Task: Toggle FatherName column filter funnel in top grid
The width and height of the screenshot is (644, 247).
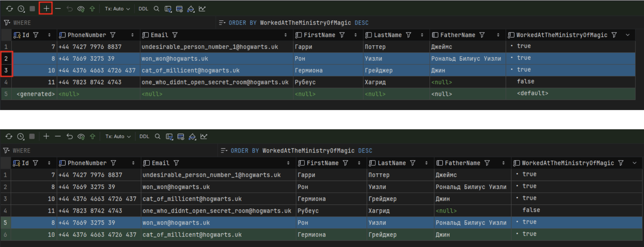Action: click(x=482, y=35)
